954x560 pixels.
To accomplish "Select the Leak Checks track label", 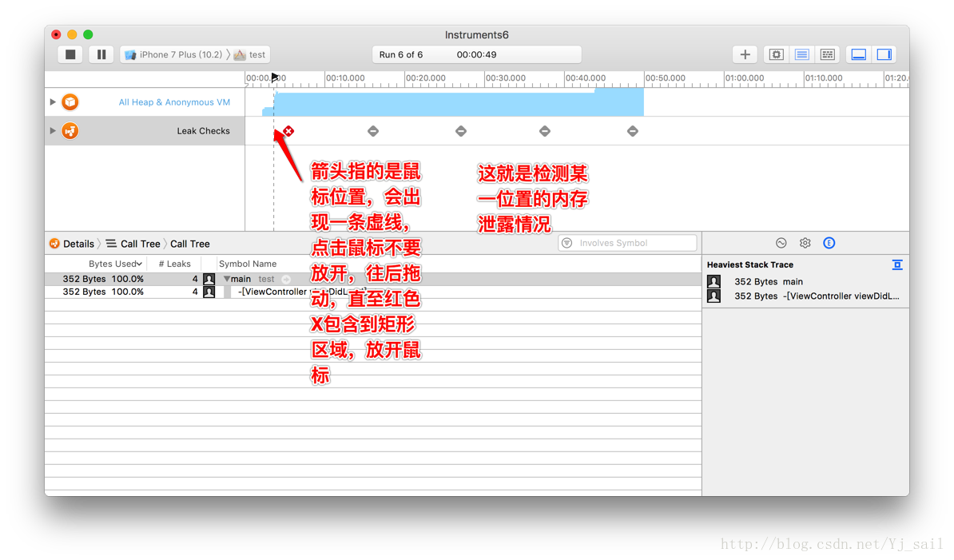I will (203, 131).
